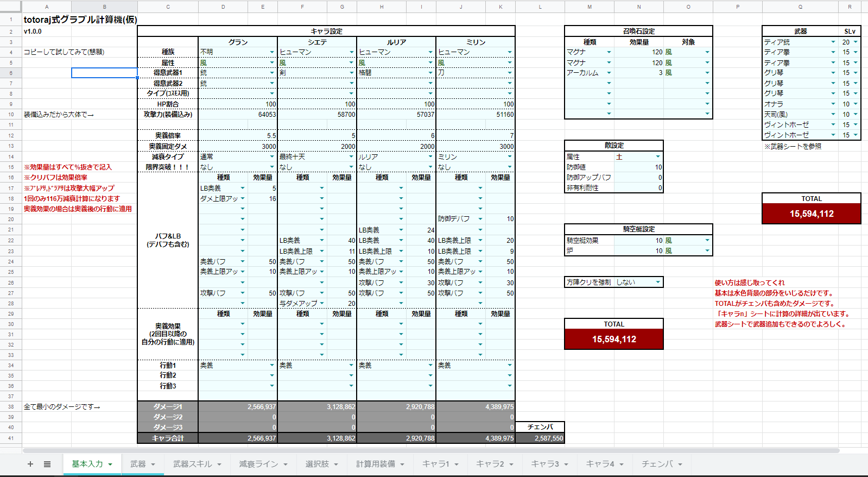
Task: Select グラン's 奥義倍率 cell 5.5
Action: 238,136
